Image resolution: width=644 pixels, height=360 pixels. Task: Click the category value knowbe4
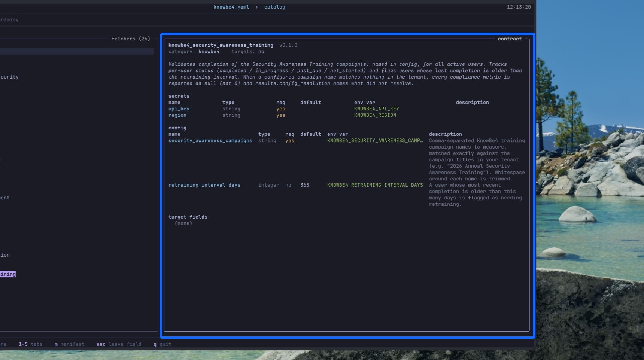(209, 52)
